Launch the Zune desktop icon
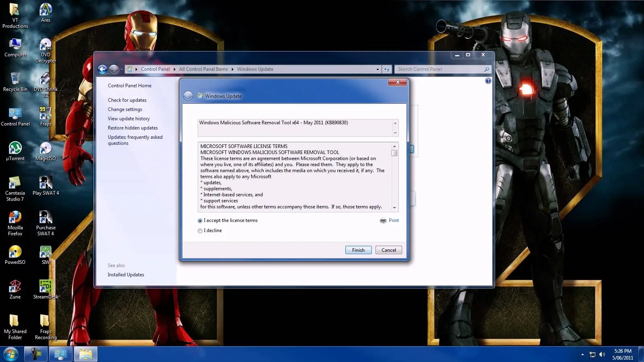 (15, 290)
